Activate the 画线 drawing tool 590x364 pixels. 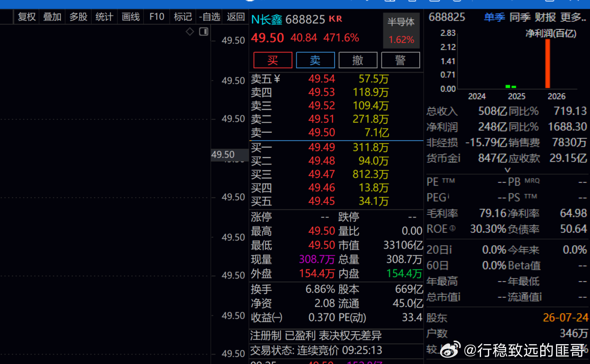point(130,17)
